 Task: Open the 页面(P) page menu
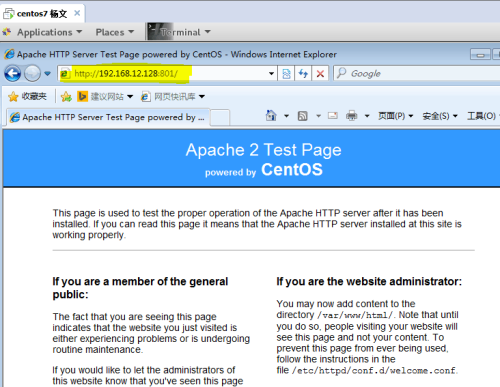[x=395, y=116]
